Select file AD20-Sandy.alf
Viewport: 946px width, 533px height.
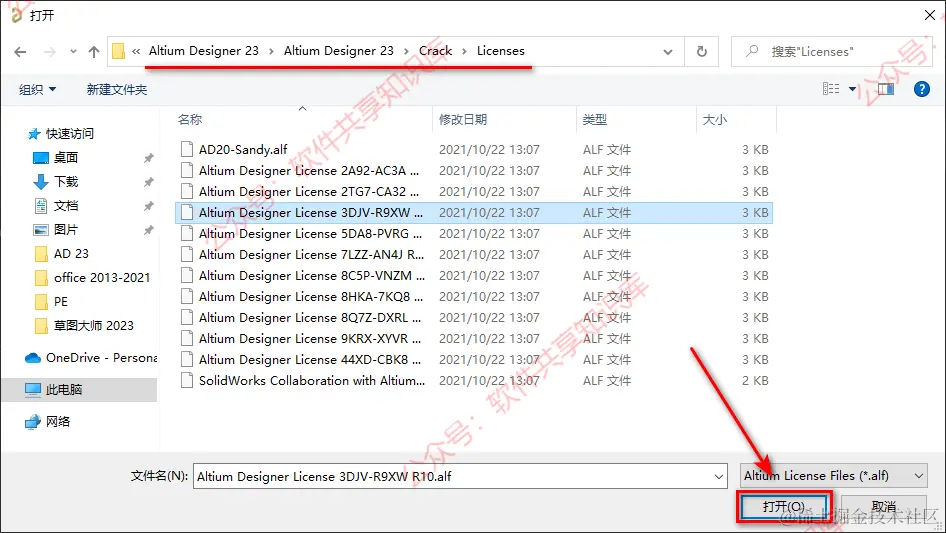click(474, 149)
